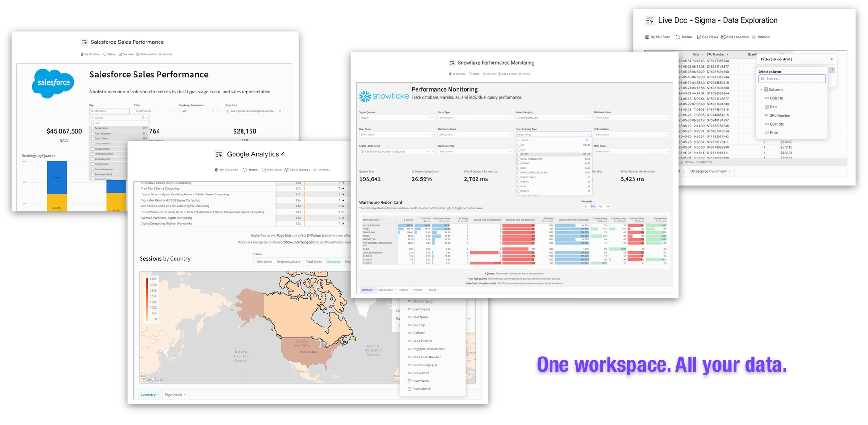Switch to the Page Details tab
Image resolution: width=868 pixels, height=425 pixels.
point(175,394)
